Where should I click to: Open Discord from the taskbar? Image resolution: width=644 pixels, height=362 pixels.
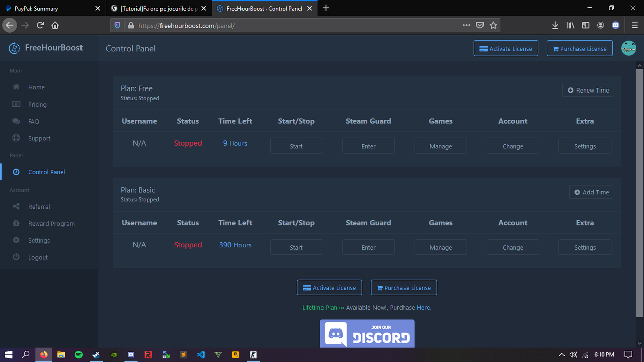(x=131, y=354)
